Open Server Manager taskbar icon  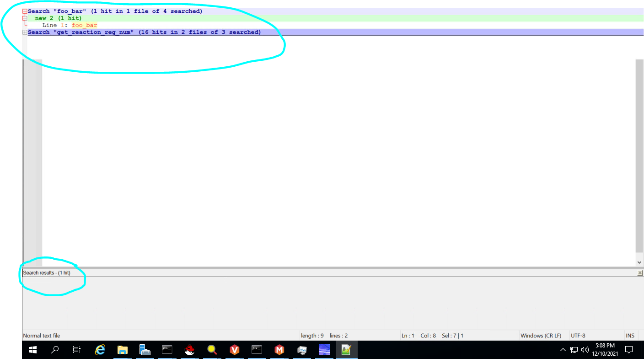click(x=145, y=350)
